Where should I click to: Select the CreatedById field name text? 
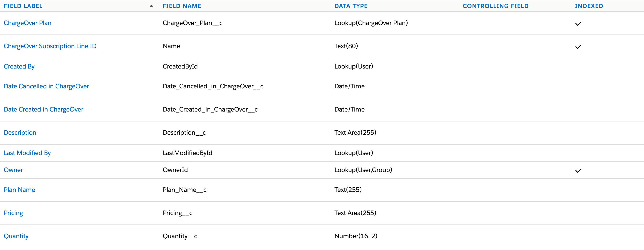point(180,66)
